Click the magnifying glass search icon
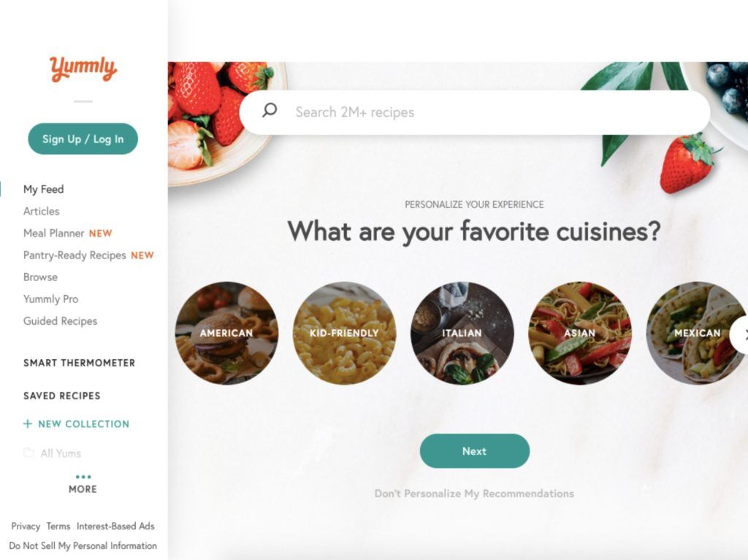 270,111
